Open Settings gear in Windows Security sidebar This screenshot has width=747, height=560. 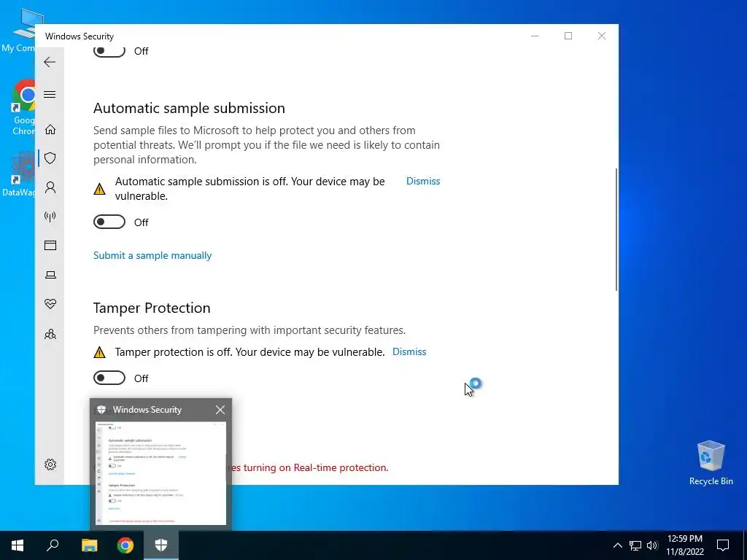[50, 464]
